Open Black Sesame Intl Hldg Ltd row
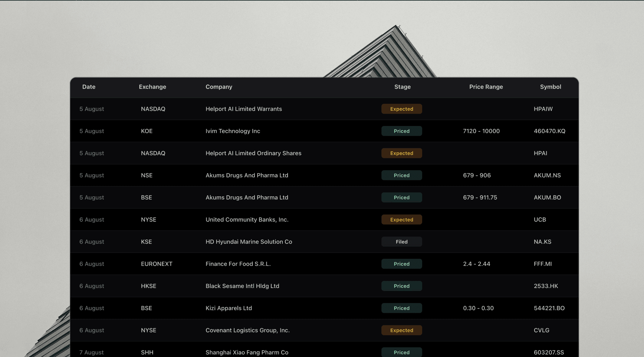 pos(242,286)
